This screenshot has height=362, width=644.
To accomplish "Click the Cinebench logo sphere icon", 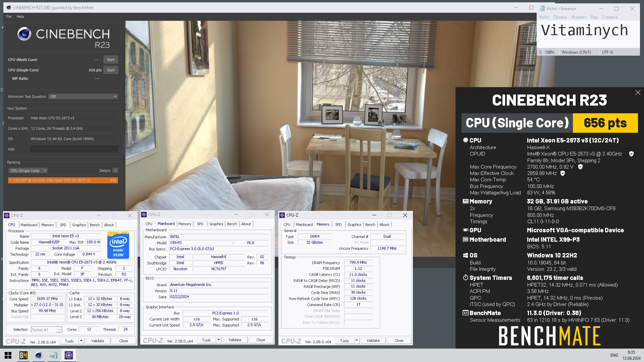I will 24,34.
